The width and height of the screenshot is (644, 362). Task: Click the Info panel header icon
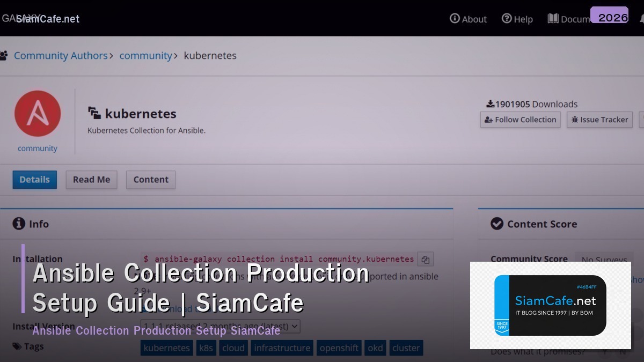tap(19, 224)
